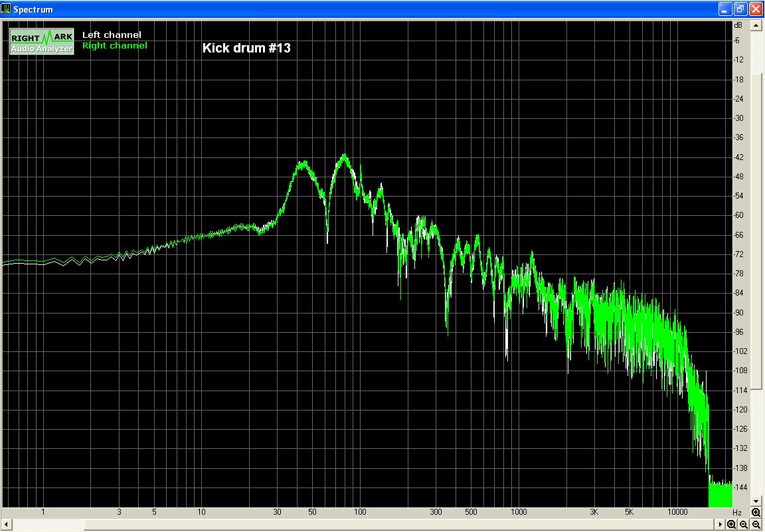The width and height of the screenshot is (765, 532).
Task: Click the Spectrum window title bar icon
Action: (6, 9)
